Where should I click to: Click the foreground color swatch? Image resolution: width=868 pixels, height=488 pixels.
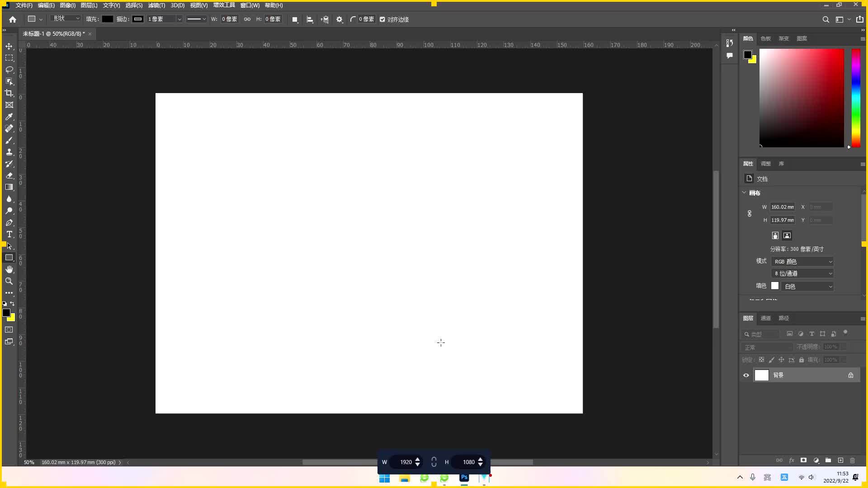(7, 313)
